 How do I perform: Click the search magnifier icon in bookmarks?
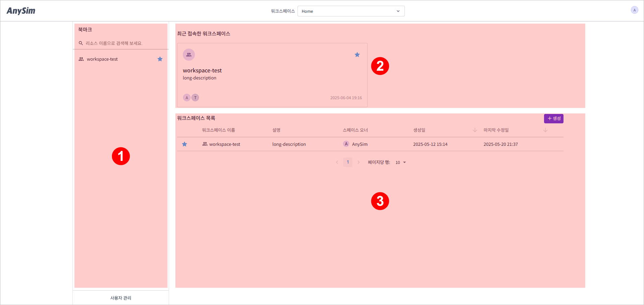point(81,43)
